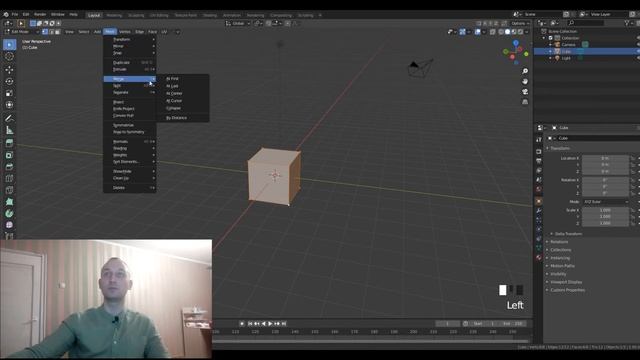
Task: Enable edge select mode
Action: point(51,32)
